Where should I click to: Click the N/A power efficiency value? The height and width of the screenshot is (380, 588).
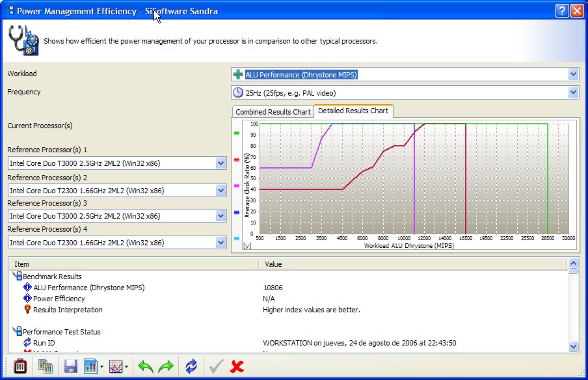pos(269,299)
